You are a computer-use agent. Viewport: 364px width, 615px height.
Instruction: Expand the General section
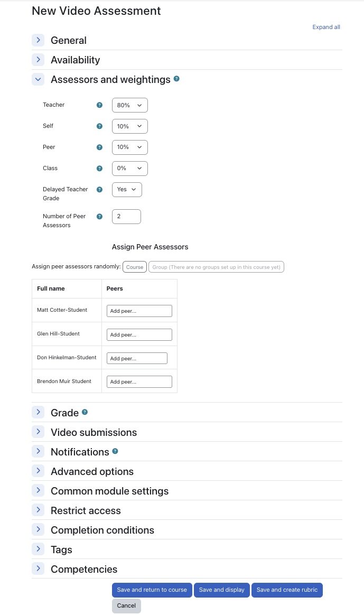point(38,40)
